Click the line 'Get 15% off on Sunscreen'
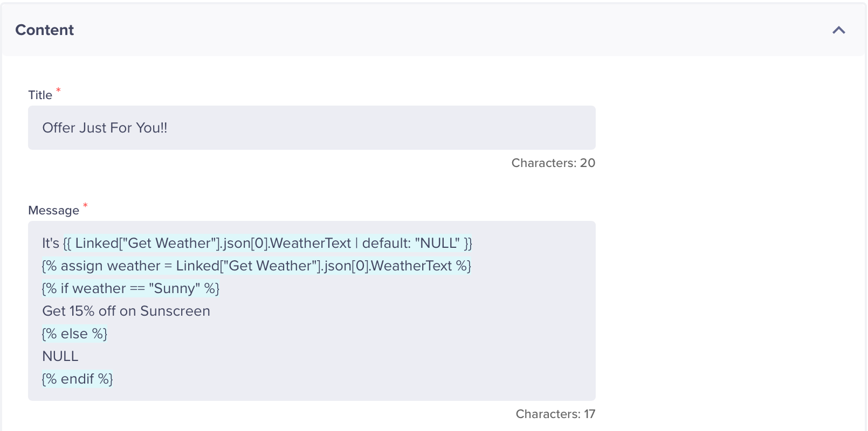Screen dimensions: 868x431 [x=126, y=311]
